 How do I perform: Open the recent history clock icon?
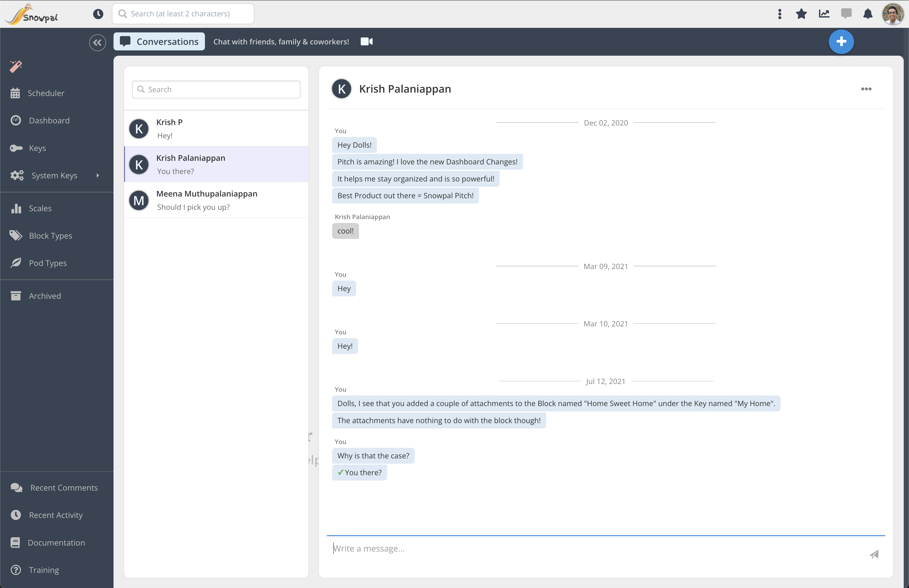pos(98,14)
